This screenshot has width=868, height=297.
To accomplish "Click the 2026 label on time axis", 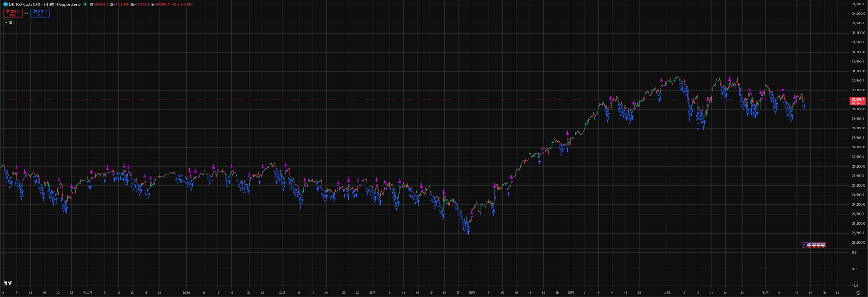I will (x=186, y=292).
